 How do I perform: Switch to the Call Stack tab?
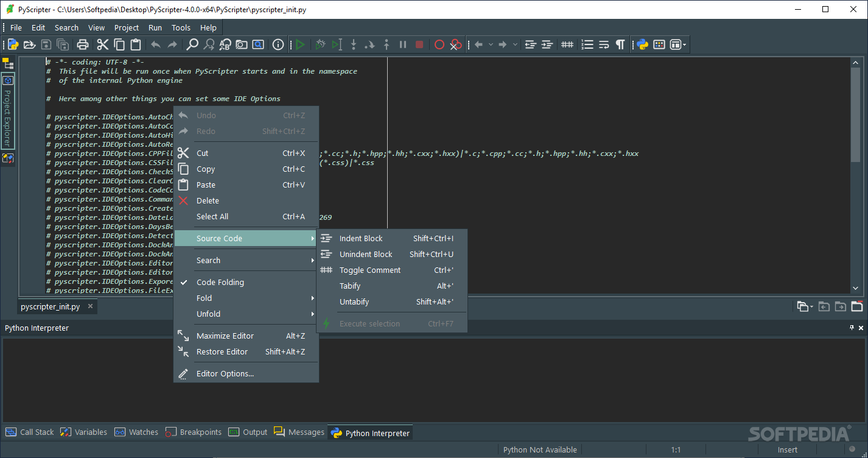tap(30, 432)
